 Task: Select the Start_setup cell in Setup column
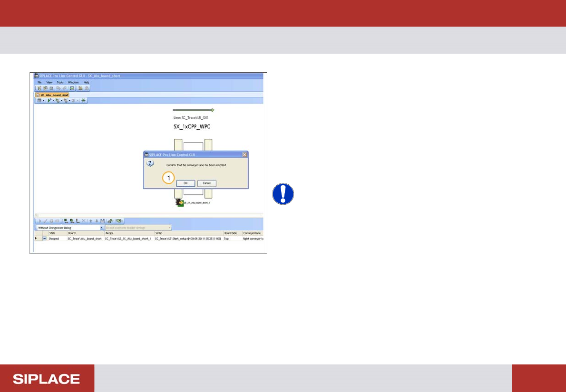[188, 239]
